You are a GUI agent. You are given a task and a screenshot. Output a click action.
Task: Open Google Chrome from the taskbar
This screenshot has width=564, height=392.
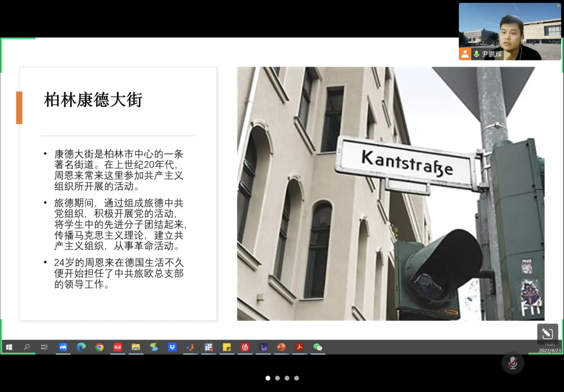100,347
